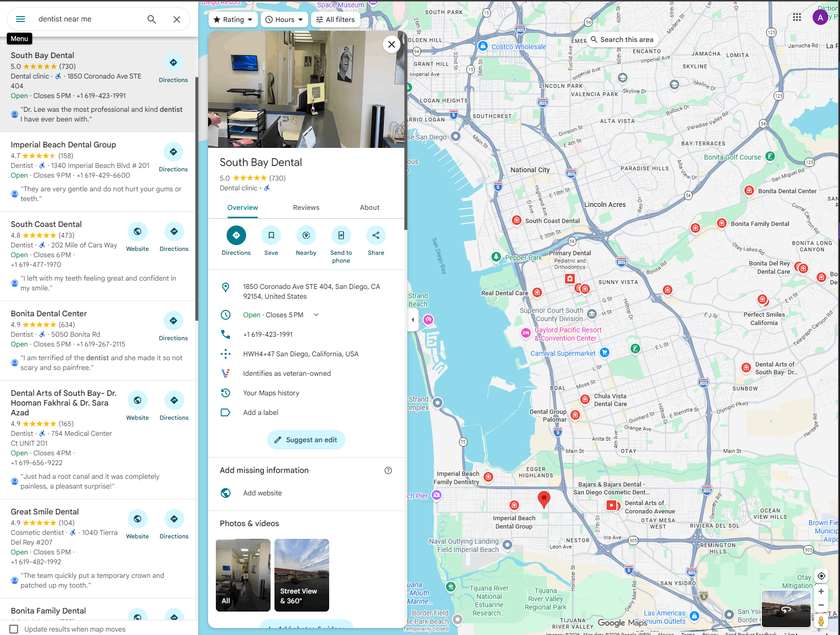840x635 pixels.
Task: Close the South Bay Dental place panel
Action: click(392, 44)
